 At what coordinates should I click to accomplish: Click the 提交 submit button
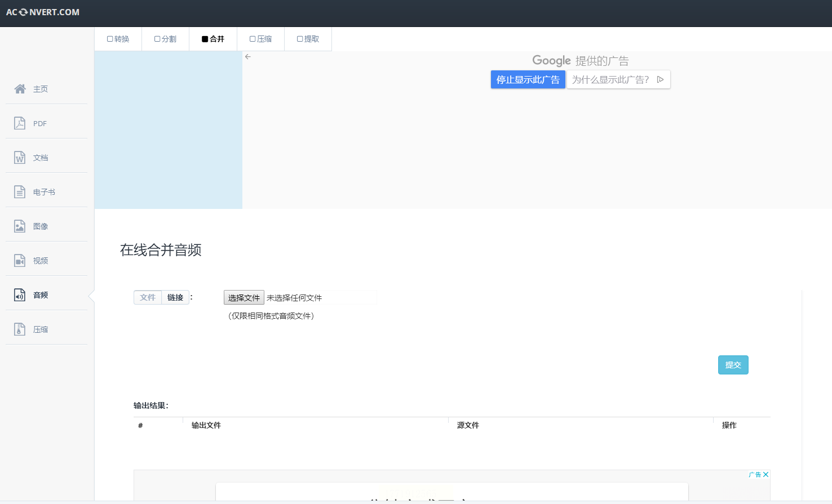pos(733,365)
